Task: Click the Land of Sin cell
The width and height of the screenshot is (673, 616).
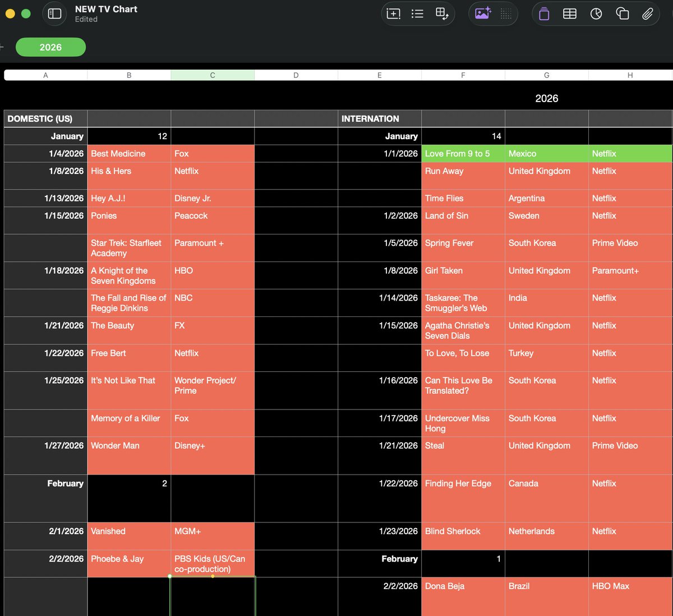Action: [x=463, y=220]
